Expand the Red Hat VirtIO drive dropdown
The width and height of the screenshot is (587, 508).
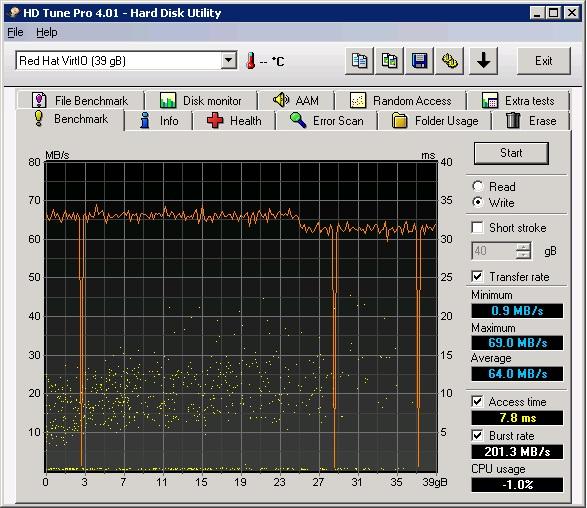tap(228, 60)
